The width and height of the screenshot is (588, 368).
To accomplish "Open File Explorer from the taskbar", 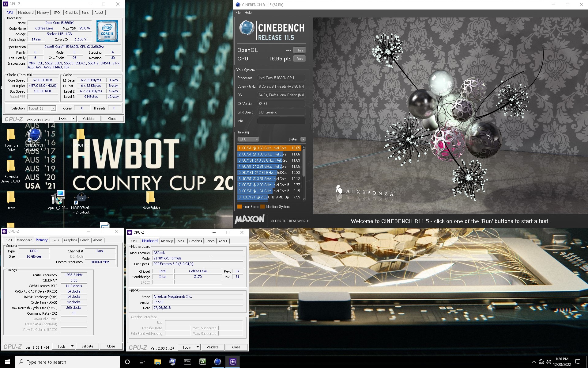I will point(157,362).
